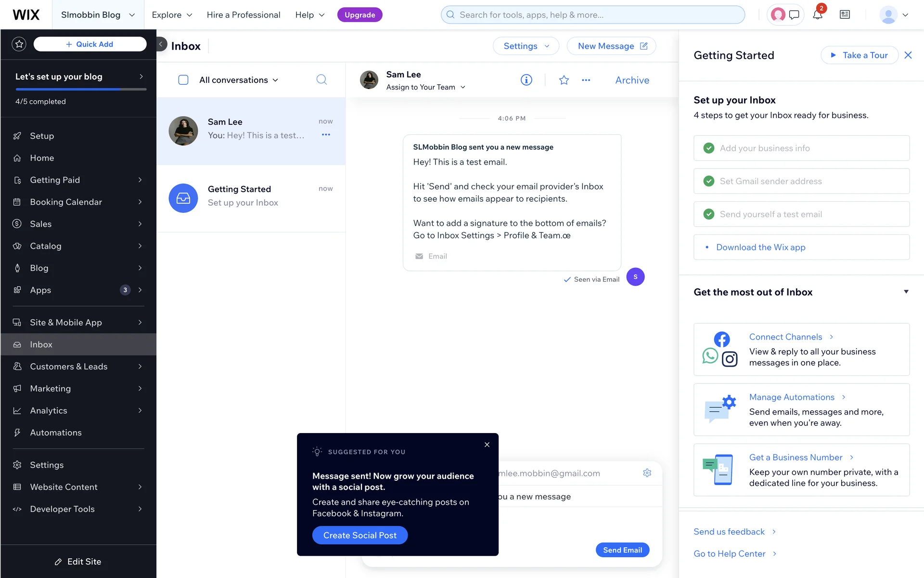924x578 pixels.
Task: Open Automations in the sidebar
Action: tap(56, 433)
